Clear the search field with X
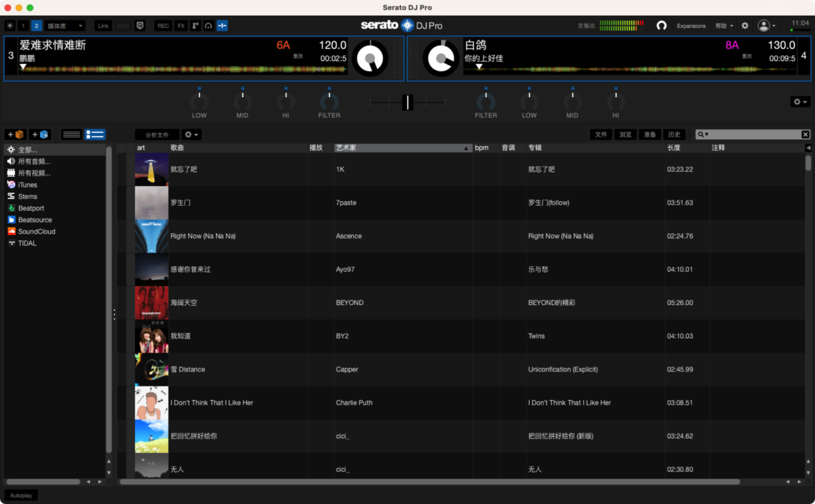815x504 pixels. point(805,134)
